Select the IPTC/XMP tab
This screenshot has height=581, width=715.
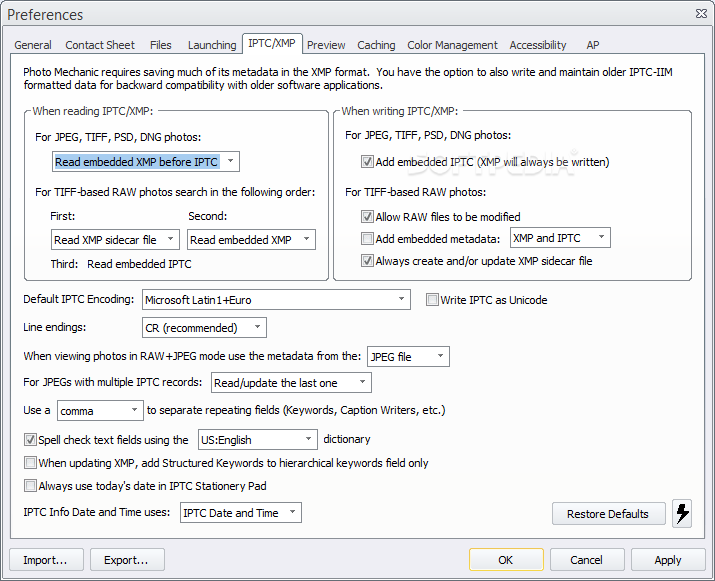click(272, 43)
